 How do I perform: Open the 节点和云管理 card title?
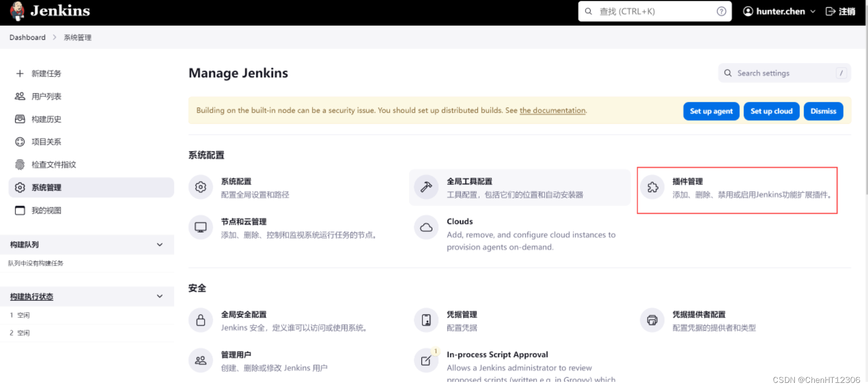pos(244,222)
